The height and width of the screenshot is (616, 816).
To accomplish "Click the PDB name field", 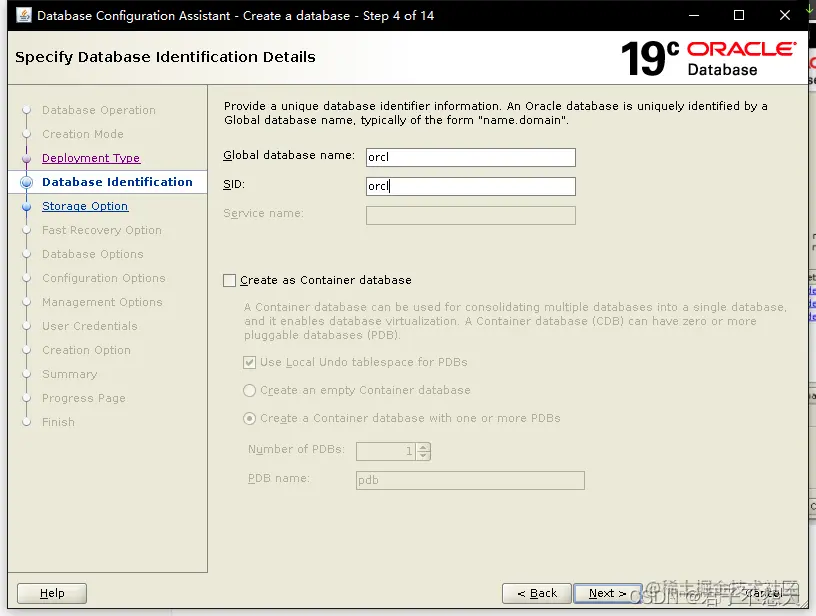I will pos(470,480).
